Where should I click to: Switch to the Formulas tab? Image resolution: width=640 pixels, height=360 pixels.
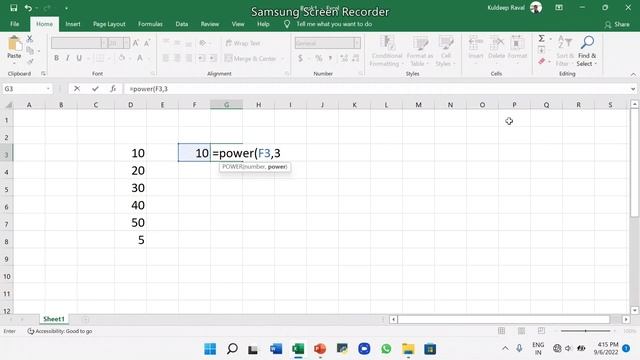[150, 24]
